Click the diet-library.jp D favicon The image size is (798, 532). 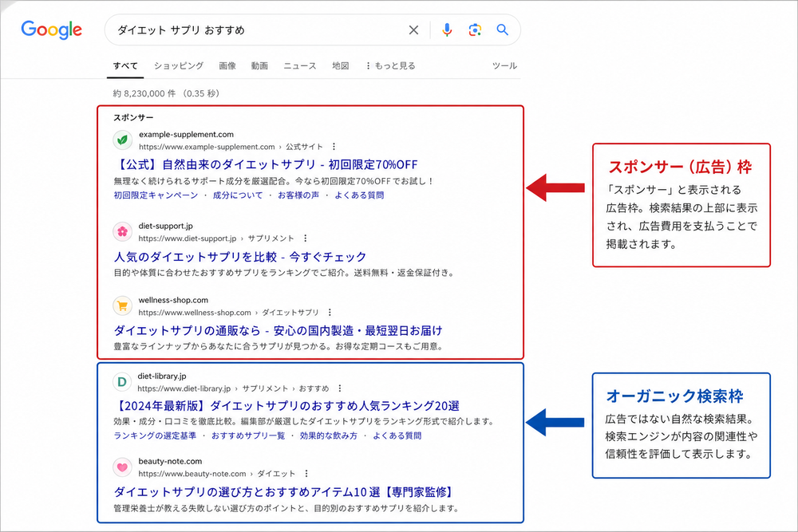122,381
